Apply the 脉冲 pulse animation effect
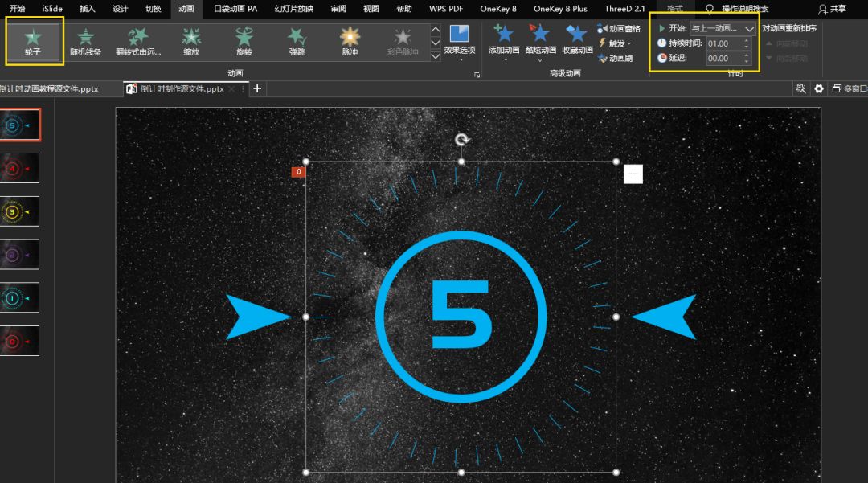Image resolution: width=868 pixels, height=483 pixels. (x=350, y=42)
